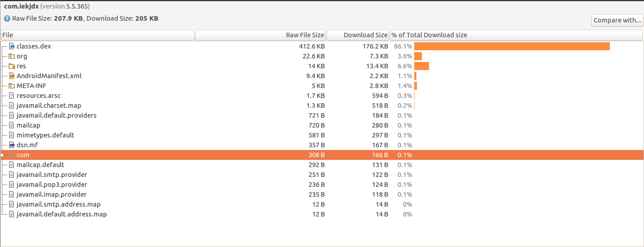
Task: Click the javamail.default.address.map file icon
Action: [12, 214]
